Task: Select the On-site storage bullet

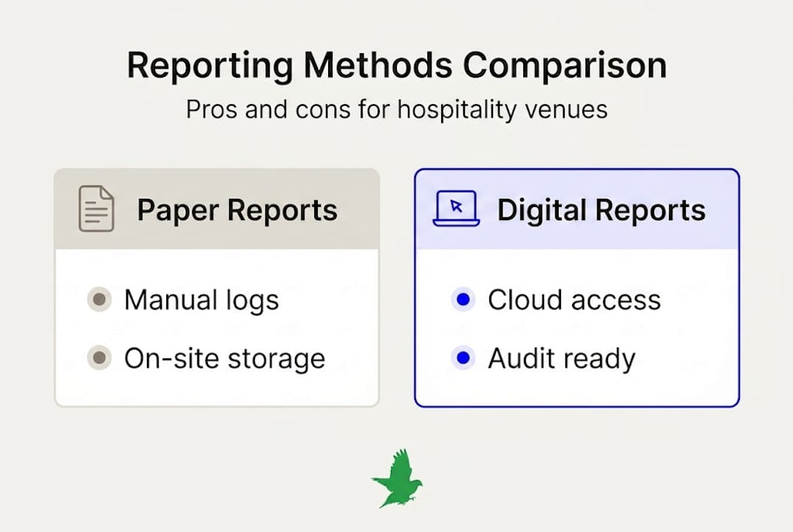Action: click(x=99, y=358)
